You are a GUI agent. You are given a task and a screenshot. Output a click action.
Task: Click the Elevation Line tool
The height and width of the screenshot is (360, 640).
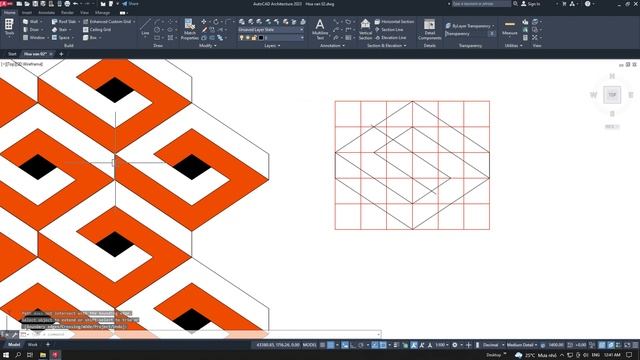(390, 38)
